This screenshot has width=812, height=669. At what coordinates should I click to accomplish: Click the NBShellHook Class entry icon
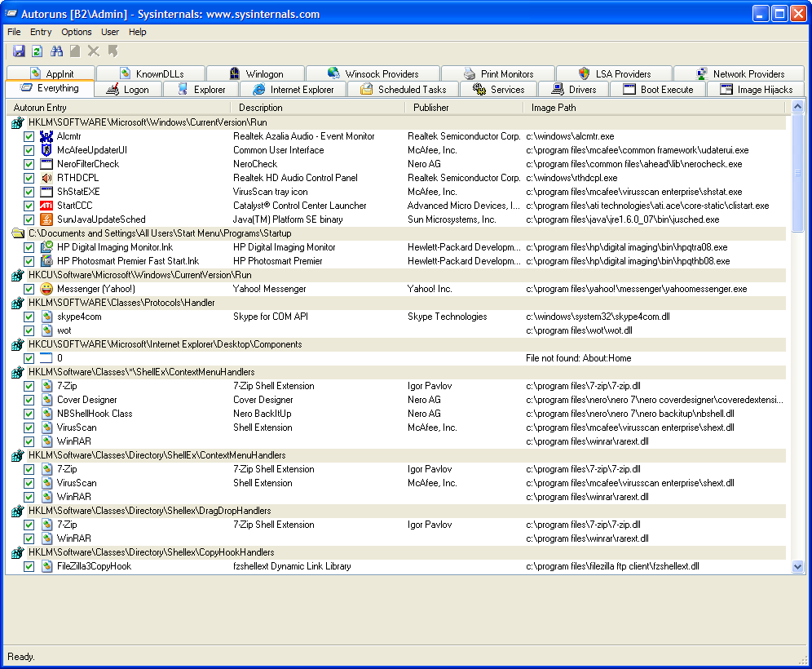46,414
